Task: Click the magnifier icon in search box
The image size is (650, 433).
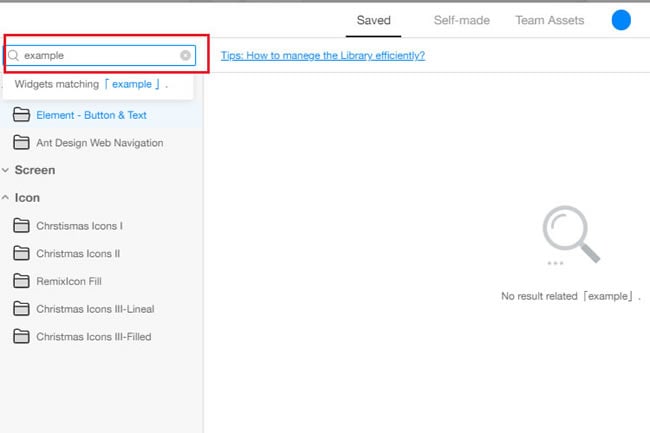Action: point(14,56)
